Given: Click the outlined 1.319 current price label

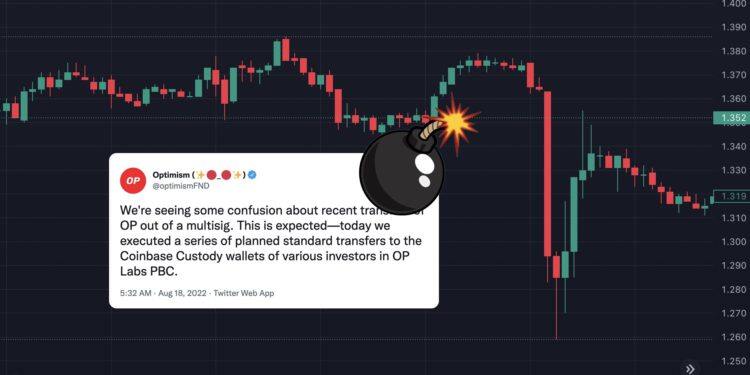Looking at the screenshot, I should (x=731, y=196).
